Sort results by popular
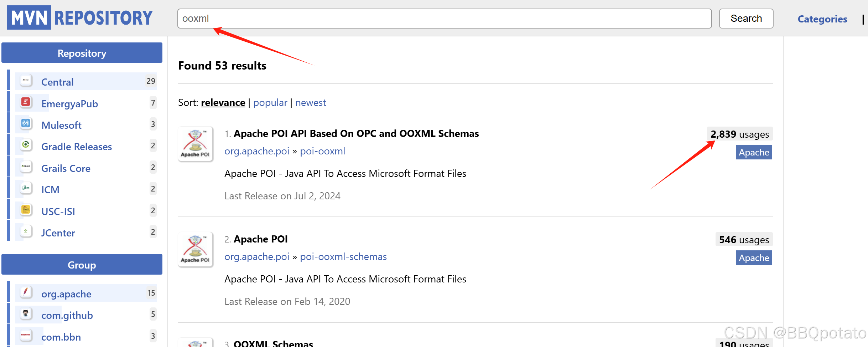 point(270,103)
